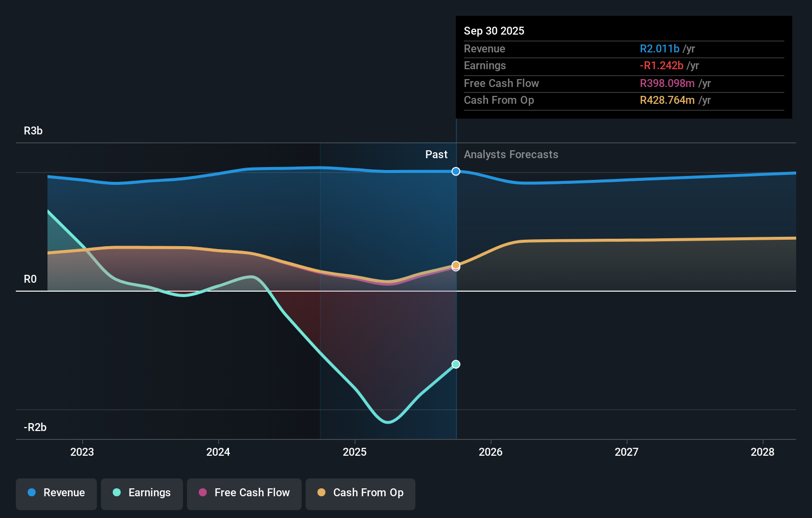The width and height of the screenshot is (812, 518).
Task: Select the orange Cash From Op marker on chart
Action: tap(455, 265)
